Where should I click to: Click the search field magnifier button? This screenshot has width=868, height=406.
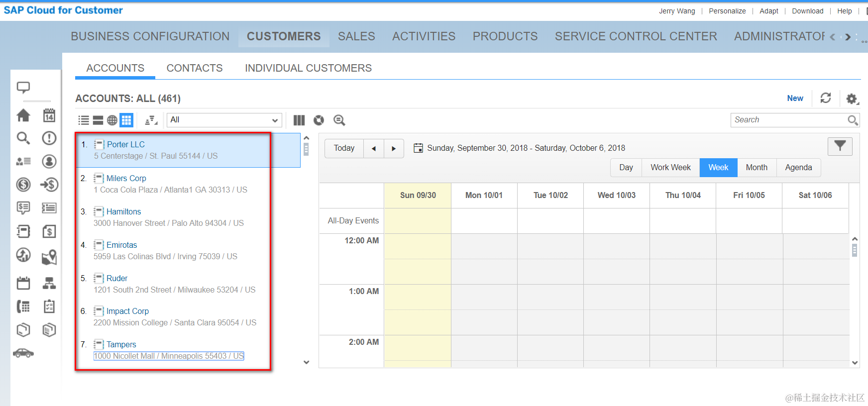point(853,120)
